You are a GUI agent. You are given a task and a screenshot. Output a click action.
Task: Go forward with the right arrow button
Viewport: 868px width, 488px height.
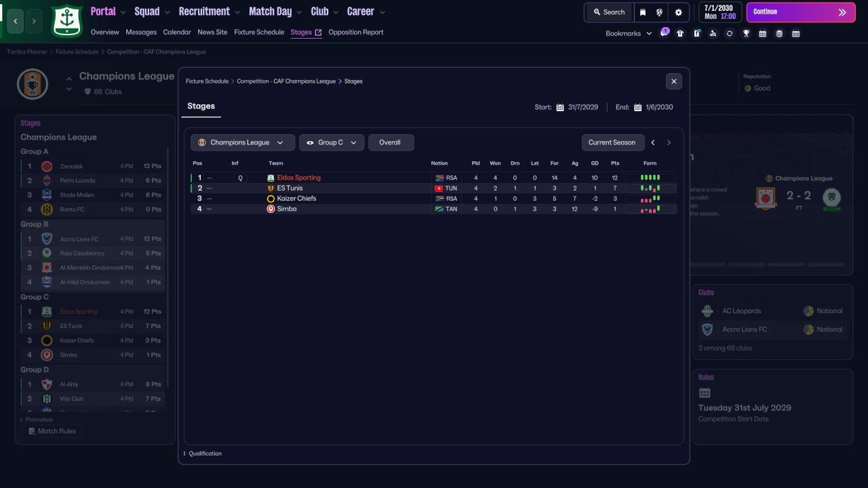[34, 22]
